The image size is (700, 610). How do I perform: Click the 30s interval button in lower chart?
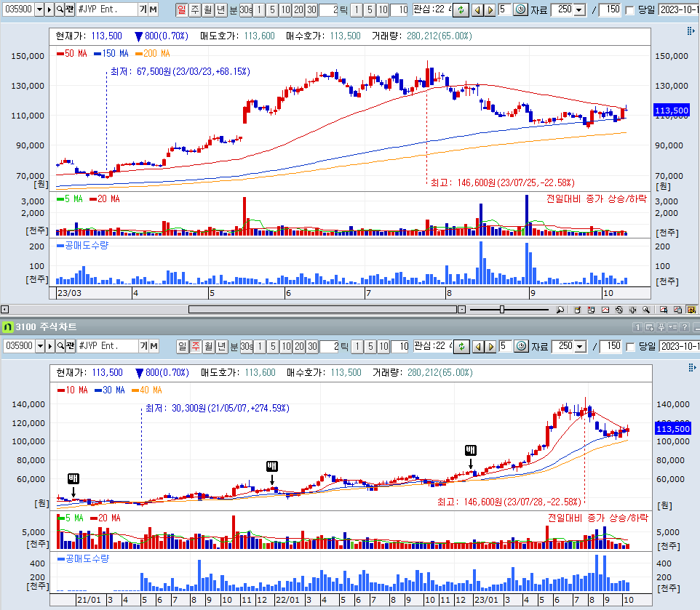pyautogui.click(x=247, y=347)
